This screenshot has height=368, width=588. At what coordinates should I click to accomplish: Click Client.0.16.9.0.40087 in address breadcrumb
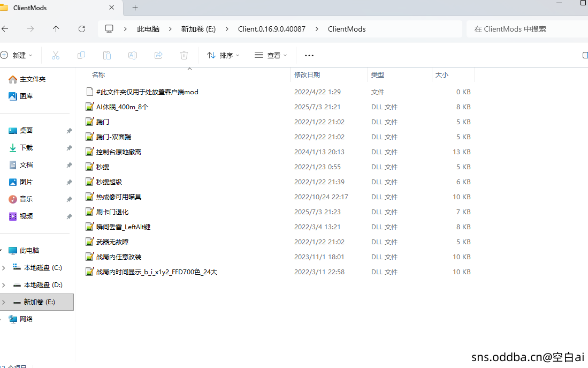tap(271, 29)
